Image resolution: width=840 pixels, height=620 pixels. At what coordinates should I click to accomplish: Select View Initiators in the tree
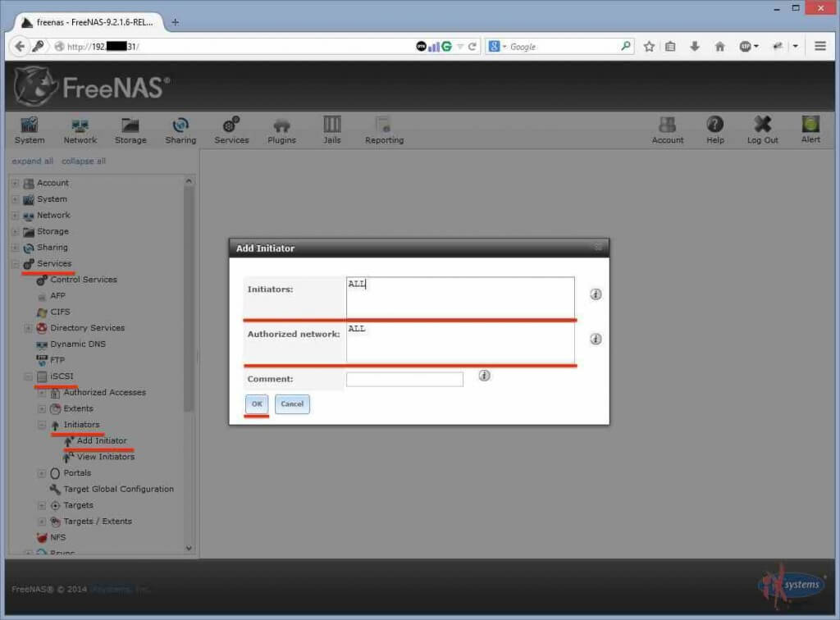click(x=106, y=457)
